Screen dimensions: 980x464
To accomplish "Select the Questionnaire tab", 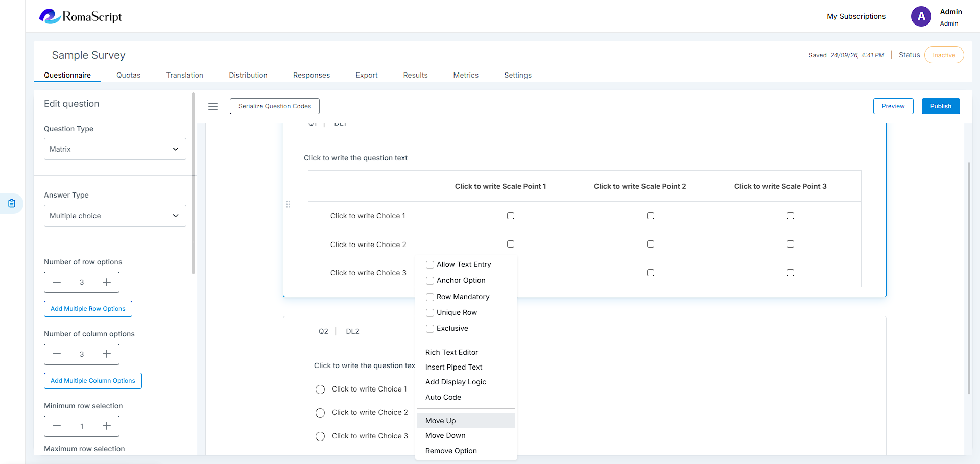I will (67, 75).
